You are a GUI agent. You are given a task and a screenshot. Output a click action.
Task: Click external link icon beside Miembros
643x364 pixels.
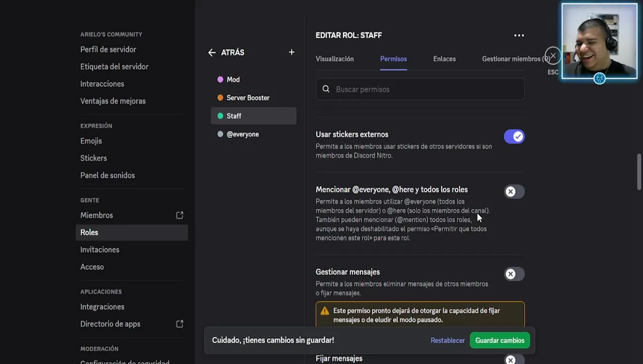(179, 215)
